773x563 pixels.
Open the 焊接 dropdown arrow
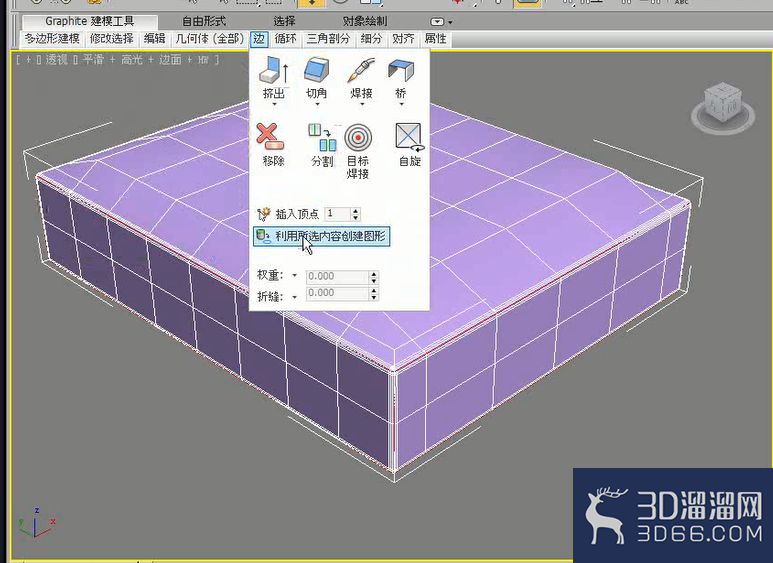pos(362,104)
